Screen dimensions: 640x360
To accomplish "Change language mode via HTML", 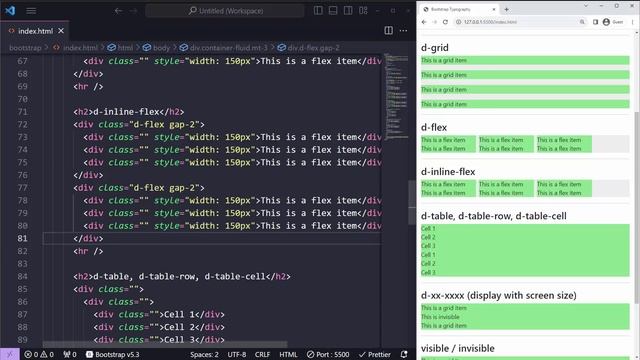I will coord(288,354).
